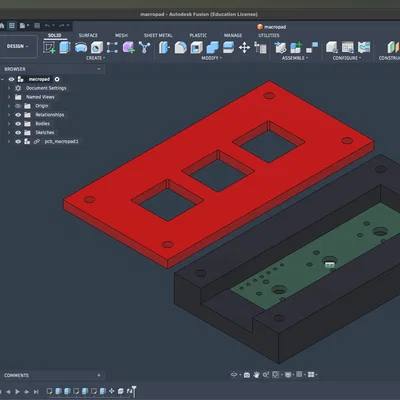This screenshot has height=400, width=400.
Task: Switch to the PLASTIC tab
Action: pyautogui.click(x=198, y=35)
